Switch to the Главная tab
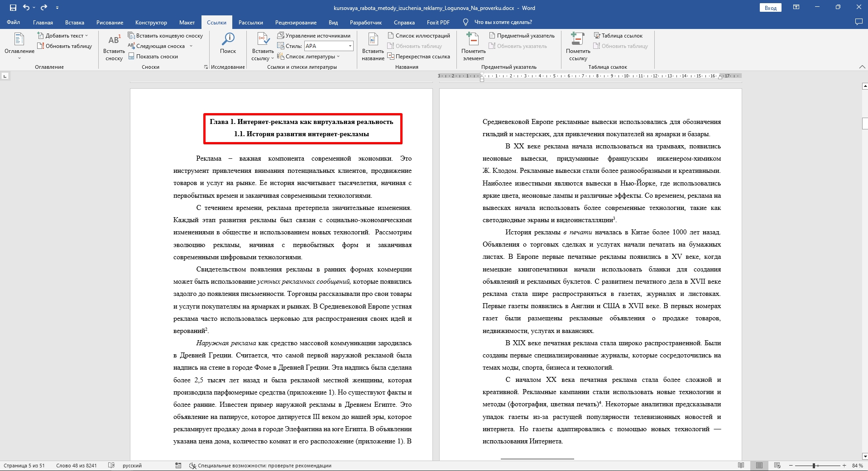The image size is (868, 471). 43,22
